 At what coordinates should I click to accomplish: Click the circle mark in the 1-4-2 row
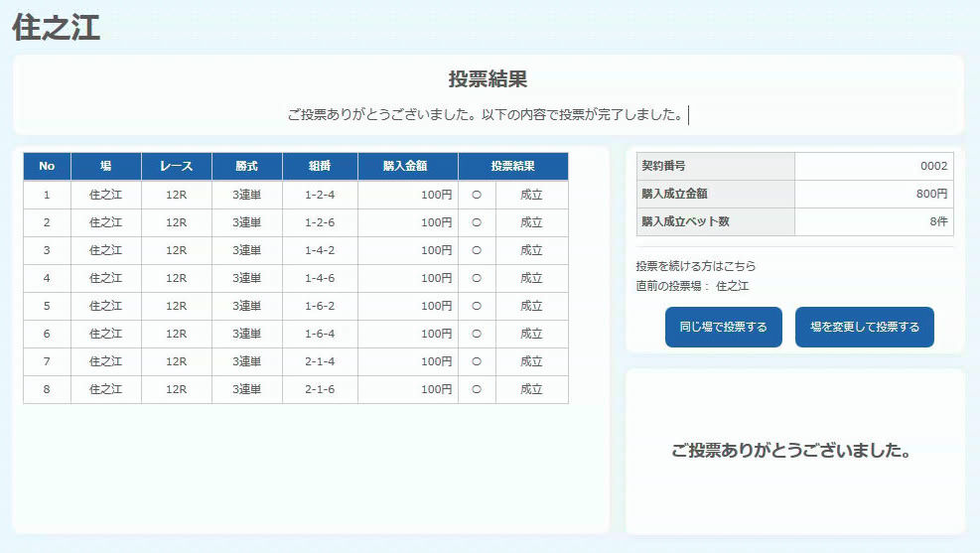(477, 250)
